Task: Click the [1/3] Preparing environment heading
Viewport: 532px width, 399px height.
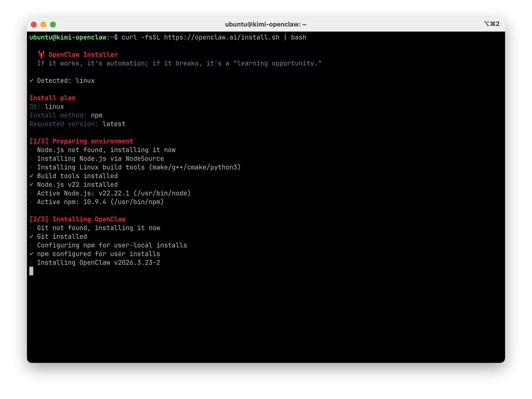Action: (81, 141)
